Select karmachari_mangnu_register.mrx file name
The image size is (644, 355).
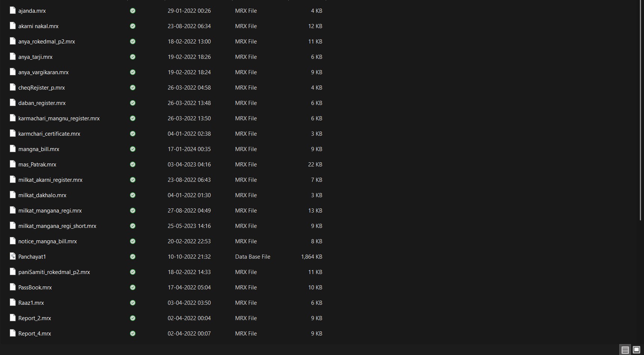pyautogui.click(x=59, y=118)
